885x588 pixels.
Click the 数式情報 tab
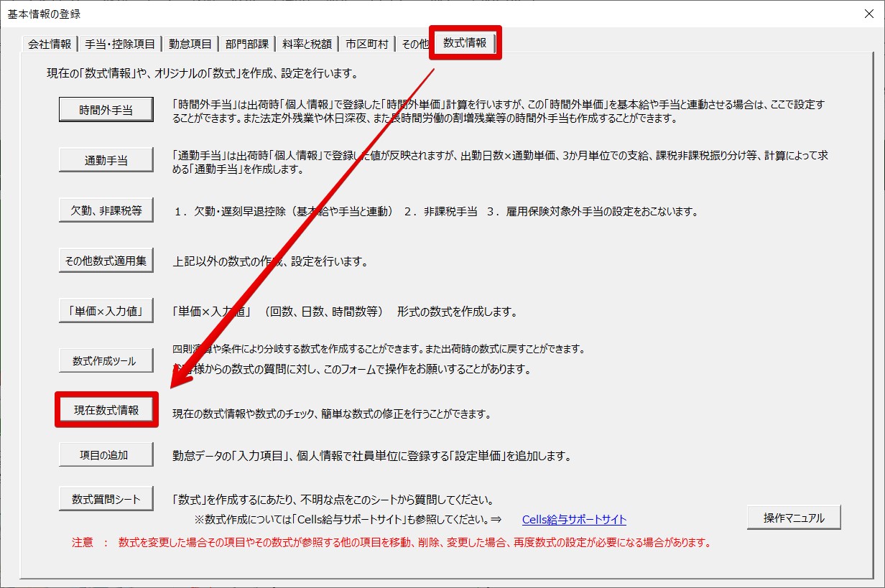coord(465,43)
